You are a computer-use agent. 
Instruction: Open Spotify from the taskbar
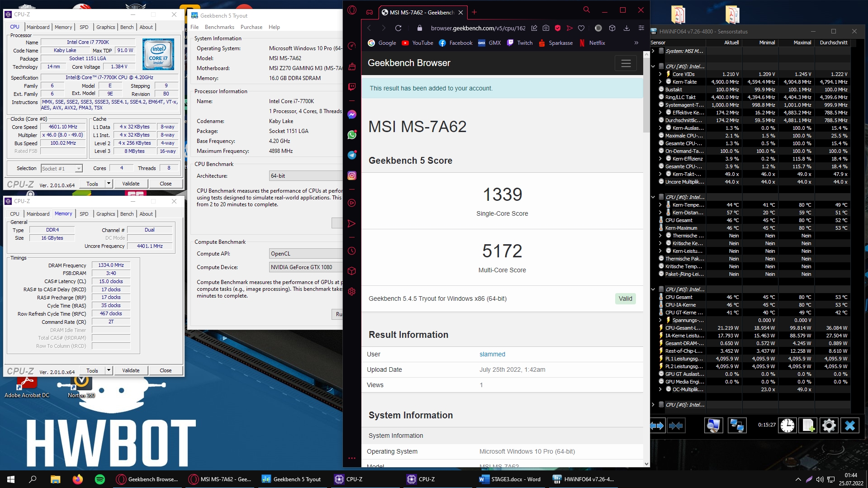(100, 479)
